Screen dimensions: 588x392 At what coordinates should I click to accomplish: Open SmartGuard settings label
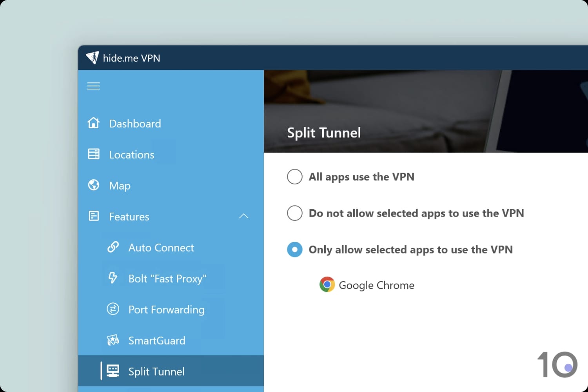157,341
